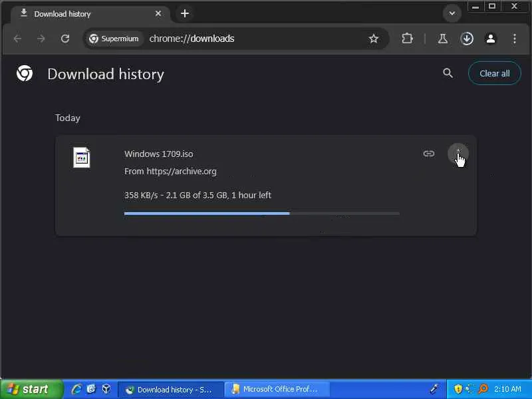Select the Download history tab
The height and width of the screenshot is (399, 532).
[x=90, y=14]
